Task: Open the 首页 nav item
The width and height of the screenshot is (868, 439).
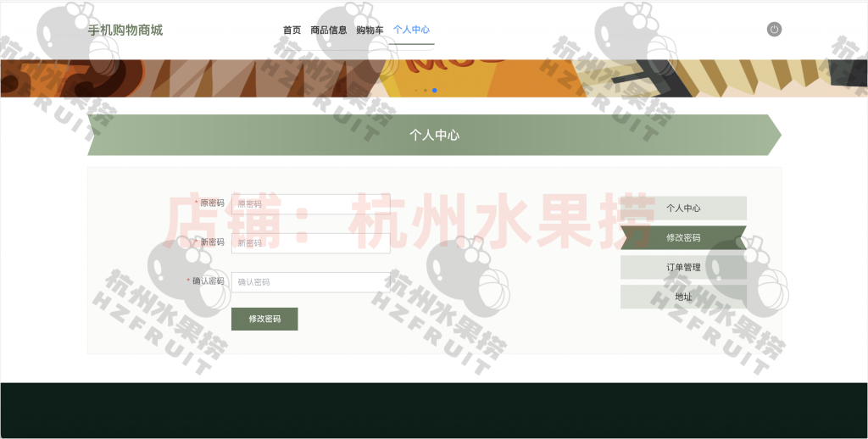Action: point(292,30)
